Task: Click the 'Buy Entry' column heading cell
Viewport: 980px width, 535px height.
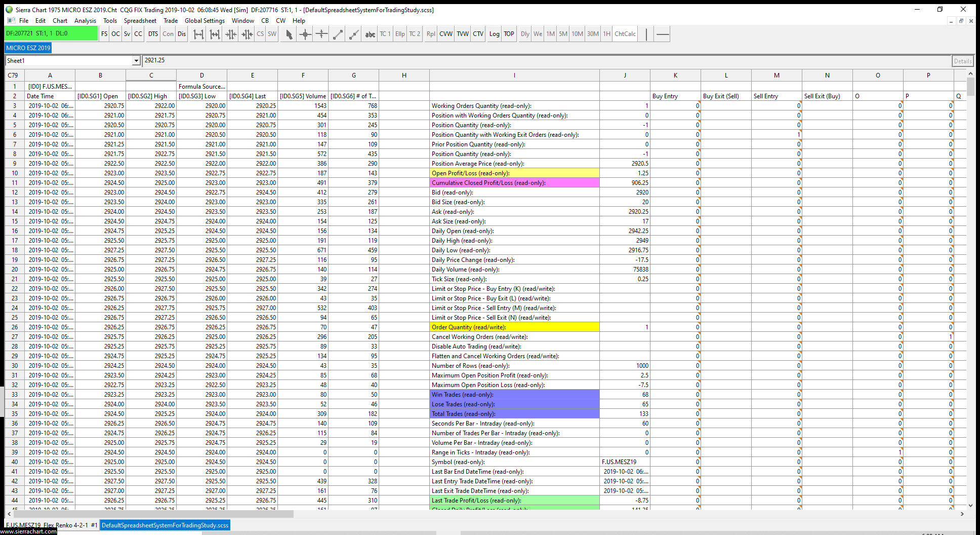Action: 675,96
